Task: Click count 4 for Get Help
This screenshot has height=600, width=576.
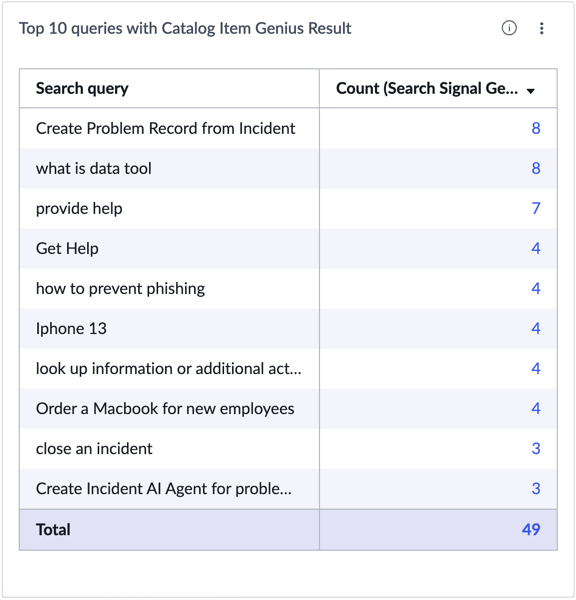Action: pos(536,248)
